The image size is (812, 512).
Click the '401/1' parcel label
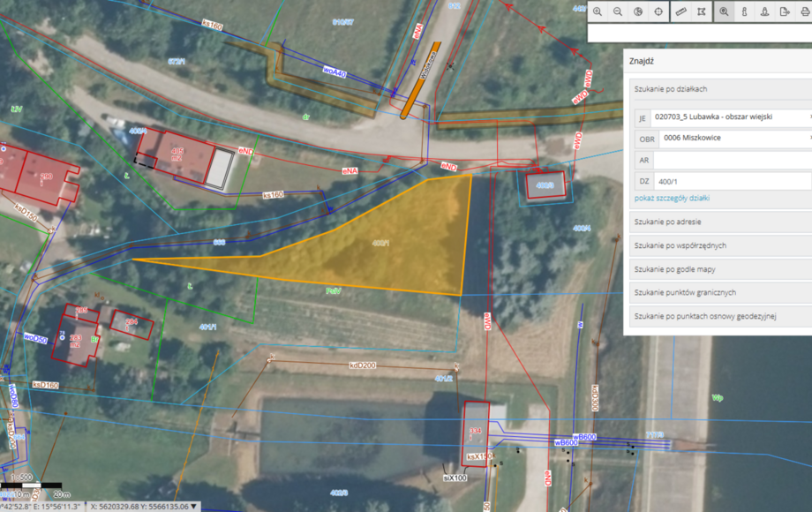[x=207, y=328]
